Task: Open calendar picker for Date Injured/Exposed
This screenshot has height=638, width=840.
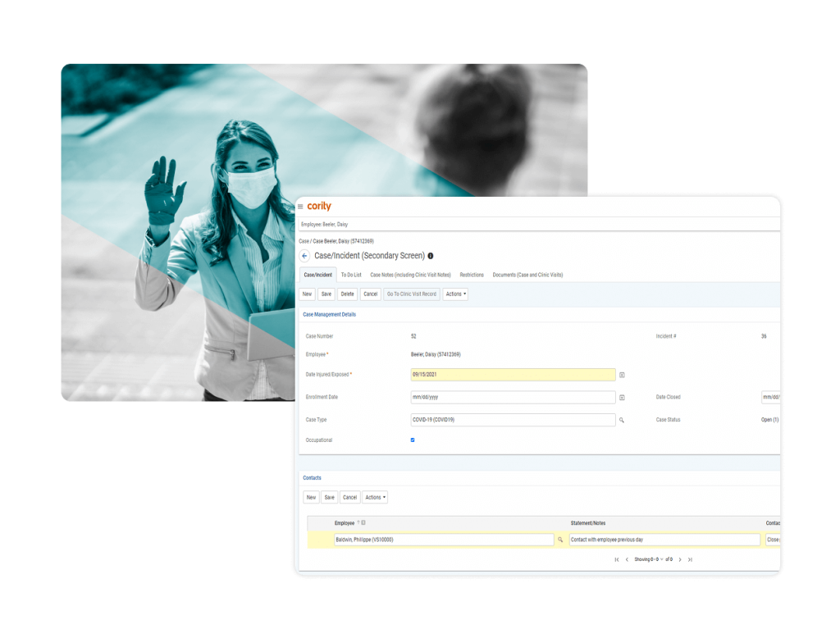Action: [x=622, y=375]
